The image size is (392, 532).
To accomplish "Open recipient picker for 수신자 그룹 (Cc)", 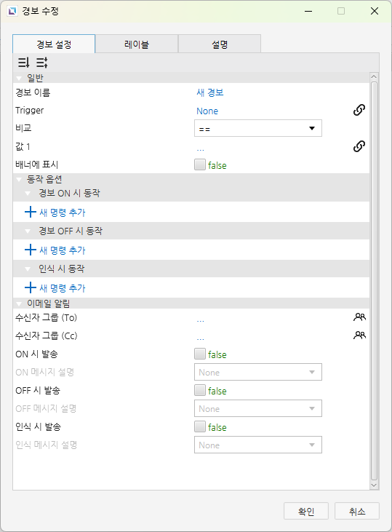I will coord(359,336).
